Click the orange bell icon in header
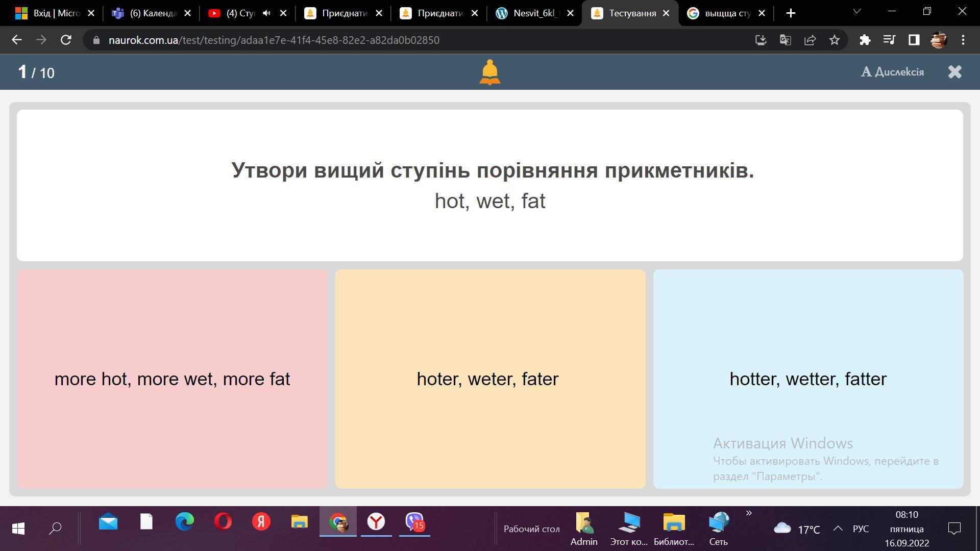 click(489, 72)
